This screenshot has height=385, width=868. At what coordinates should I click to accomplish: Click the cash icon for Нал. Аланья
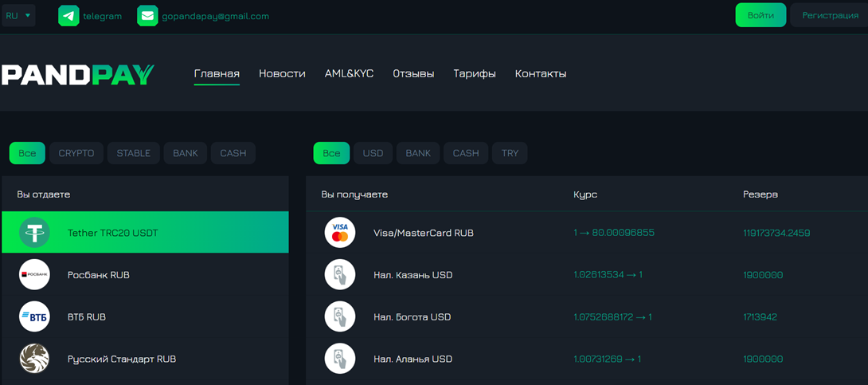point(340,359)
